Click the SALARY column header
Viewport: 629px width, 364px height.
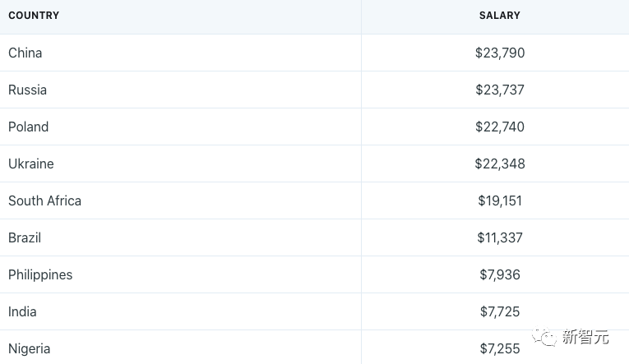coord(499,16)
